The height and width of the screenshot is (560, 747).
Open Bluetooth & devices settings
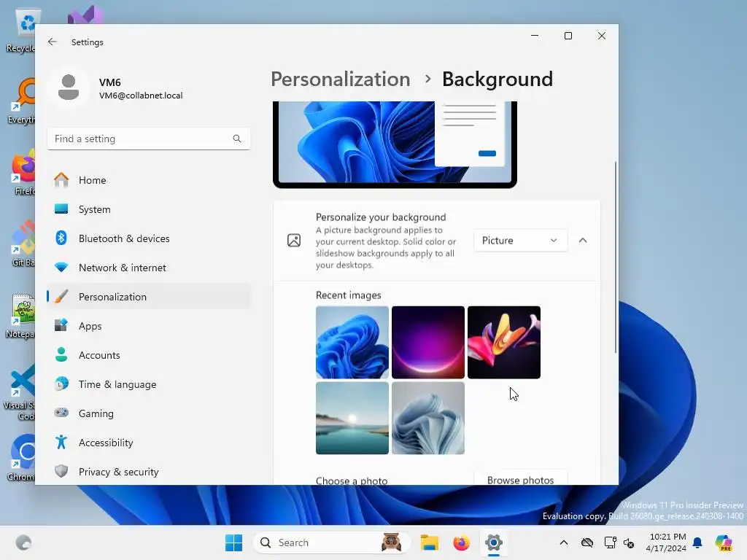[149, 238]
